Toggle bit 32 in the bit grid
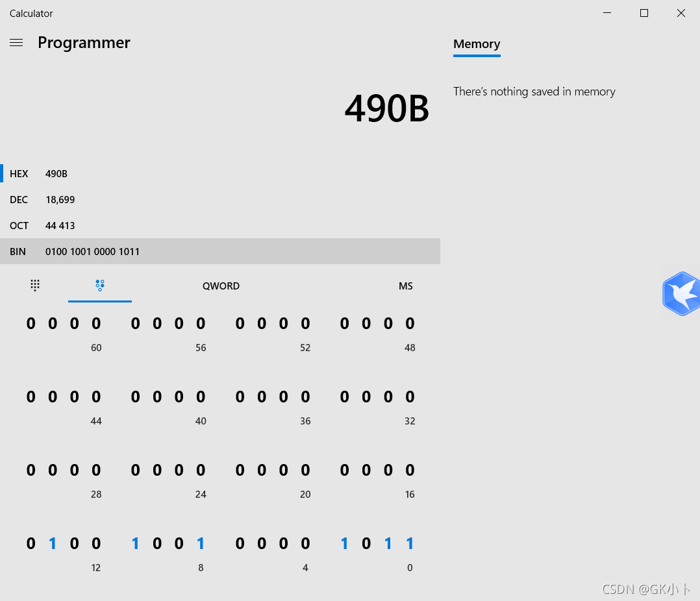The width and height of the screenshot is (700, 601). pos(410,397)
